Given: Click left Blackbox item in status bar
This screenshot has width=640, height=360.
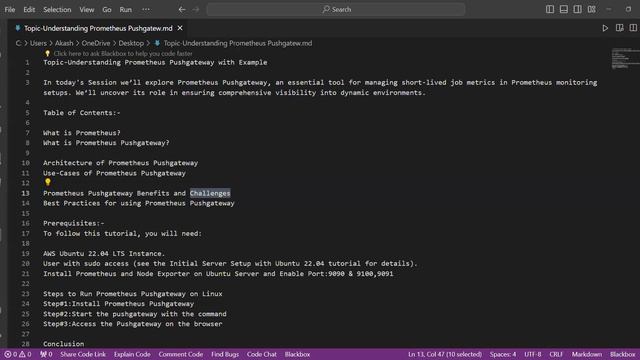Looking at the screenshot, I should (297, 354).
